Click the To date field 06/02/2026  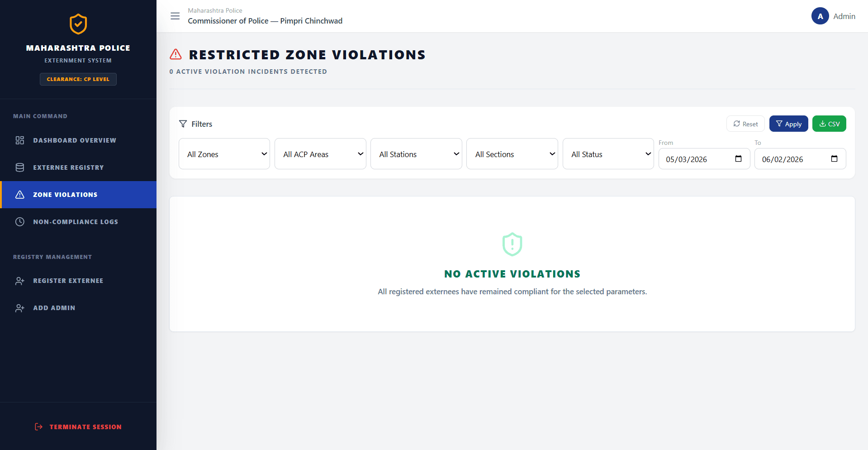pos(800,159)
